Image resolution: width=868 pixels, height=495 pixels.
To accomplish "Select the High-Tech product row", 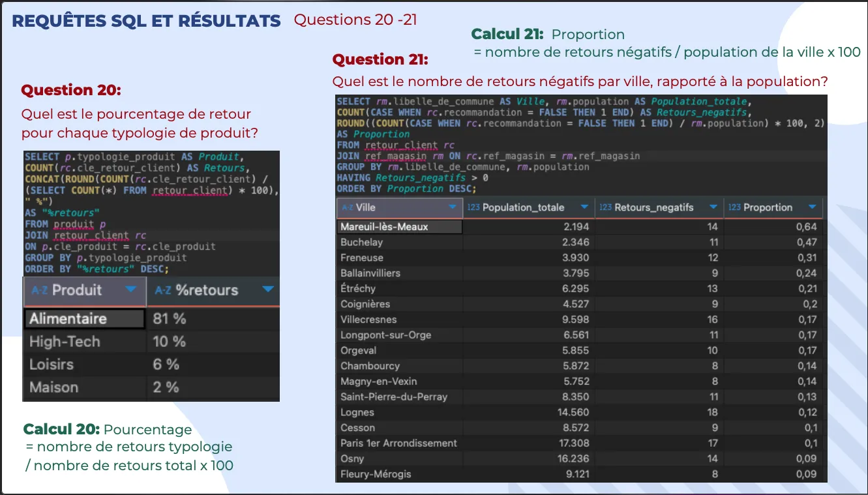I will click(x=65, y=342).
